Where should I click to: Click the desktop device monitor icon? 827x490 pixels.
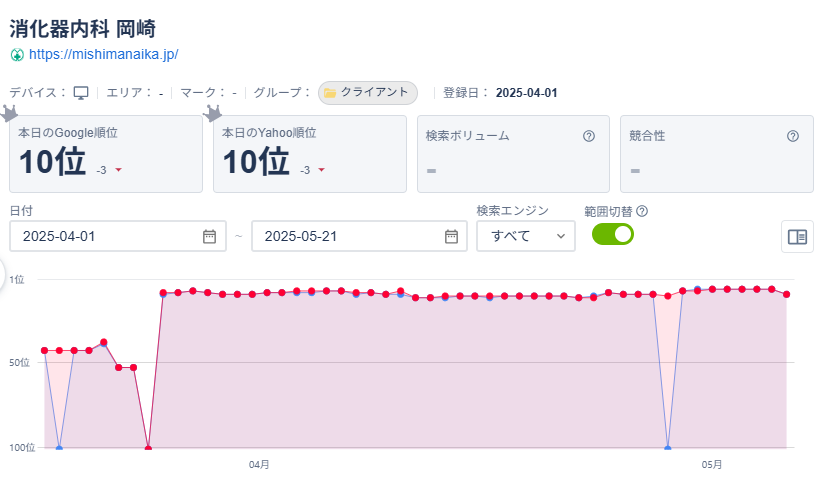click(x=81, y=93)
